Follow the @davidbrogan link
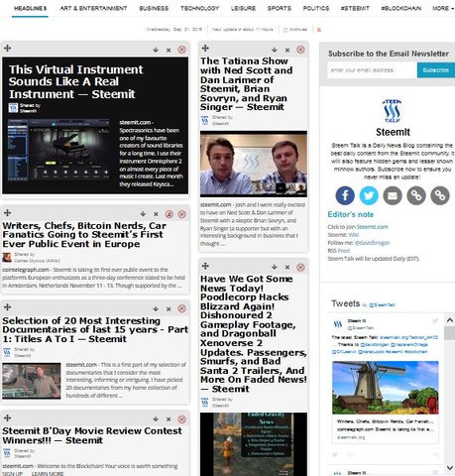Image resolution: width=455 pixels, height=476 pixels. point(372,243)
